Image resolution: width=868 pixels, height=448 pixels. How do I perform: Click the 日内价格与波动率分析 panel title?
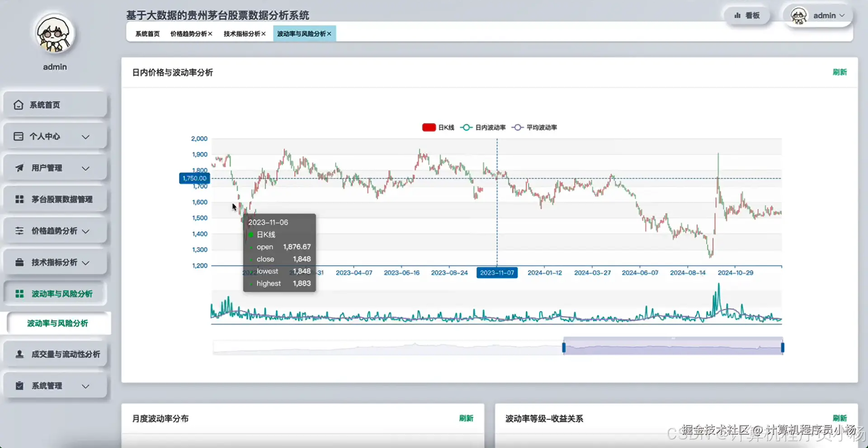coord(172,73)
